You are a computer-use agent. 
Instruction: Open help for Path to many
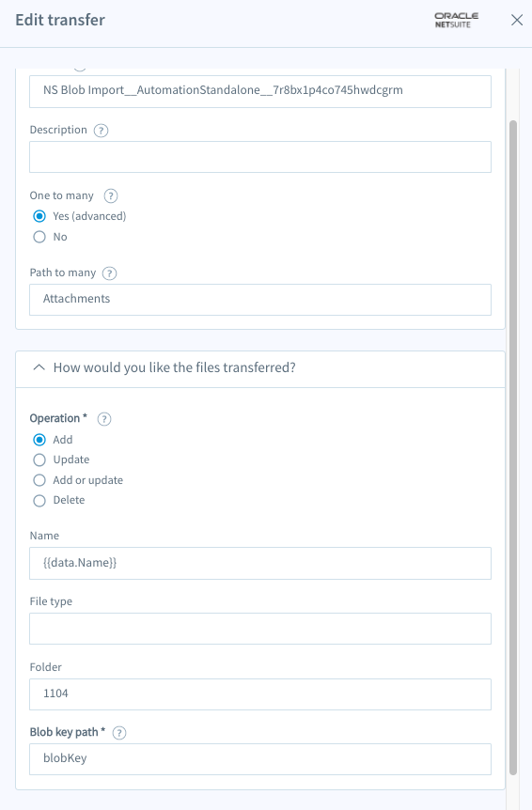(x=109, y=273)
